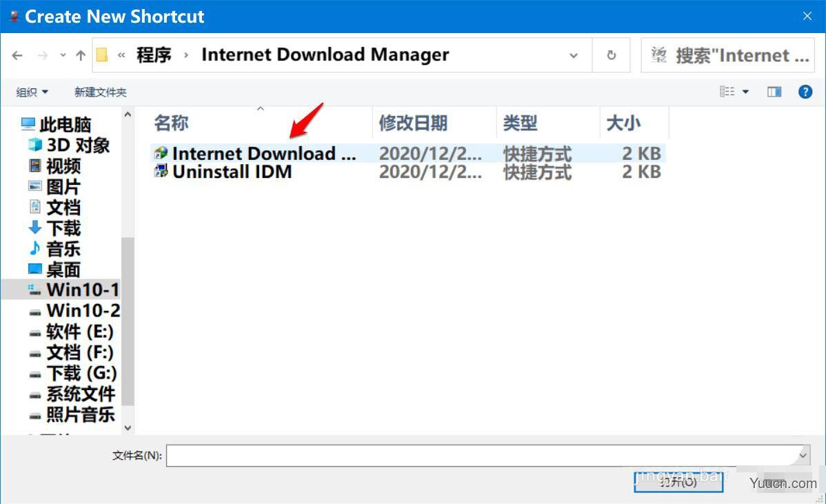Open recent locations dropdown arrow
Image resolution: width=826 pixels, height=504 pixels.
coord(63,55)
